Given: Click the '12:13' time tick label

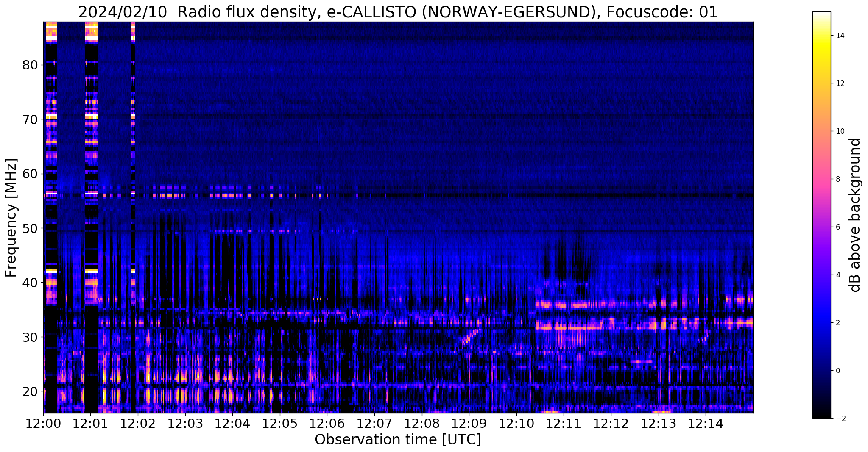Looking at the screenshot, I should (659, 424).
